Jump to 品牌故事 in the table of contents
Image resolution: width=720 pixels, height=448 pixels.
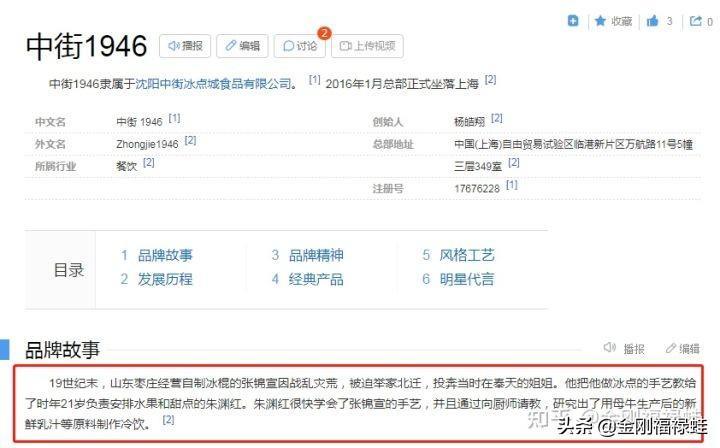click(x=165, y=255)
